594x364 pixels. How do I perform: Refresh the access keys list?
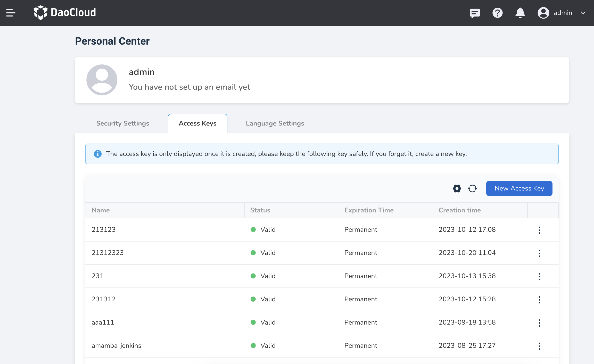pos(472,188)
